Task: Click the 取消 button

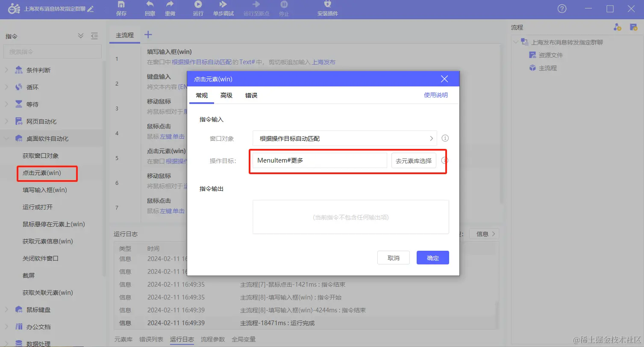Action: pyautogui.click(x=394, y=258)
